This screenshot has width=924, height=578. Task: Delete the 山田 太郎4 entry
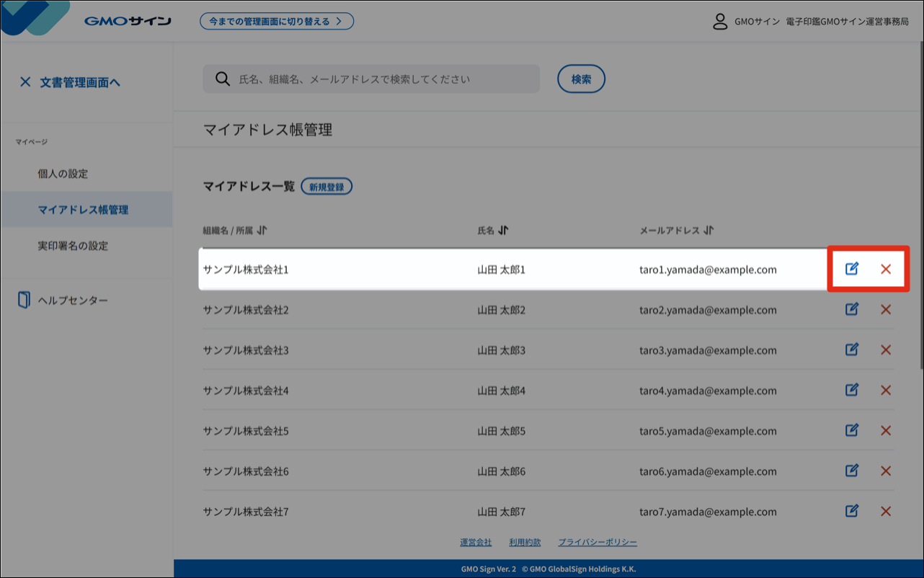tap(886, 390)
